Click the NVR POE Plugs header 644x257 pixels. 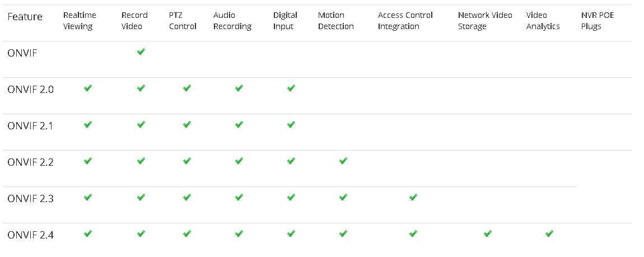point(598,21)
